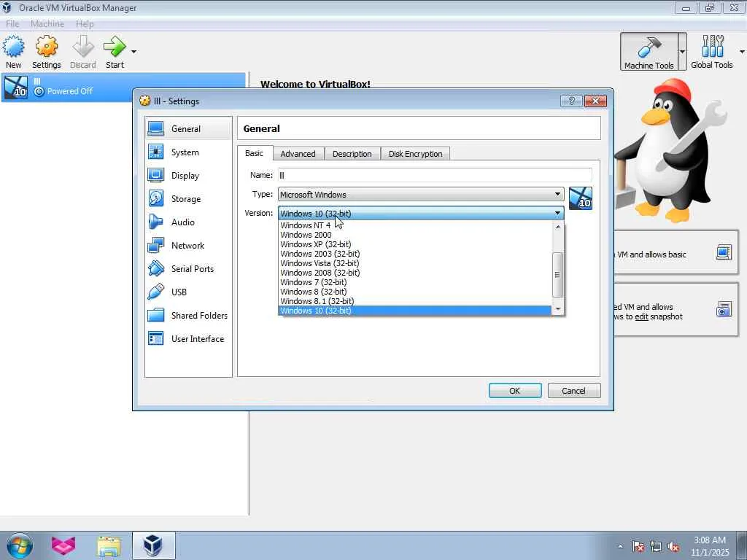This screenshot has height=560, width=747.
Task: Choose Windows 8 (32-bit) from version list
Action: click(x=414, y=292)
